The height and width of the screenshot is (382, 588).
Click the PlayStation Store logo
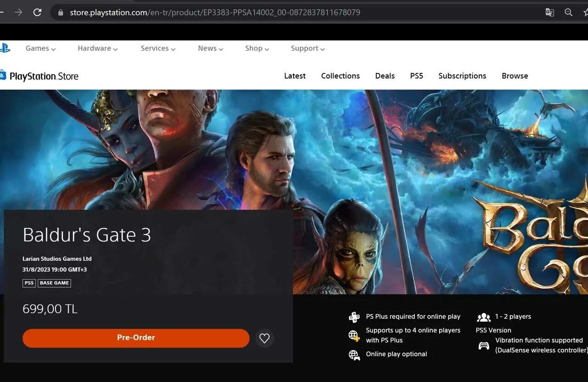(x=40, y=76)
